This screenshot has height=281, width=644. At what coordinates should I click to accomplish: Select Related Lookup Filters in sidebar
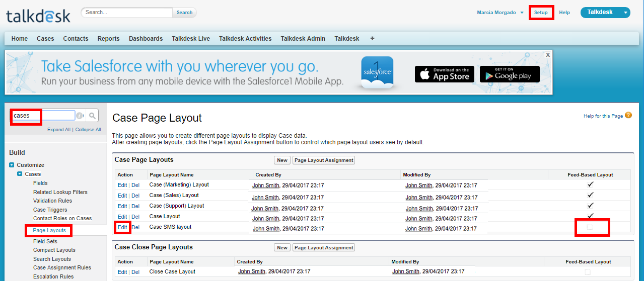click(60, 192)
